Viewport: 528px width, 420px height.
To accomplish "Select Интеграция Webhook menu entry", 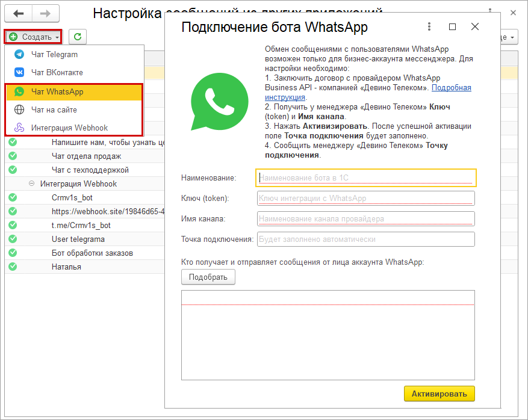I will [74, 128].
